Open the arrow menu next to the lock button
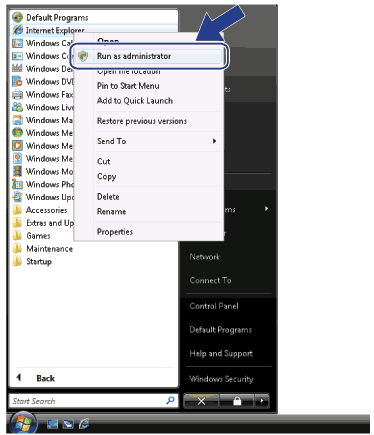This screenshot has height=435, width=374. [262, 401]
